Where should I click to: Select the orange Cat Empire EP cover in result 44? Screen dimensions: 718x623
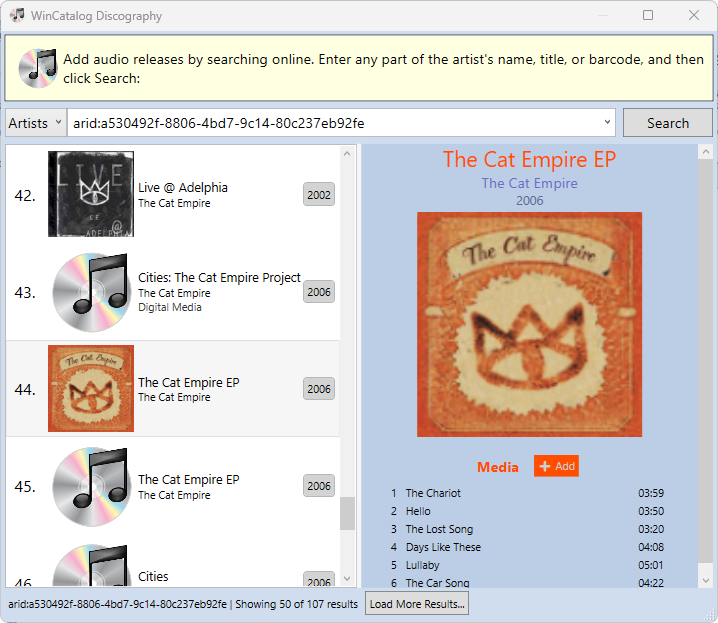(91, 389)
